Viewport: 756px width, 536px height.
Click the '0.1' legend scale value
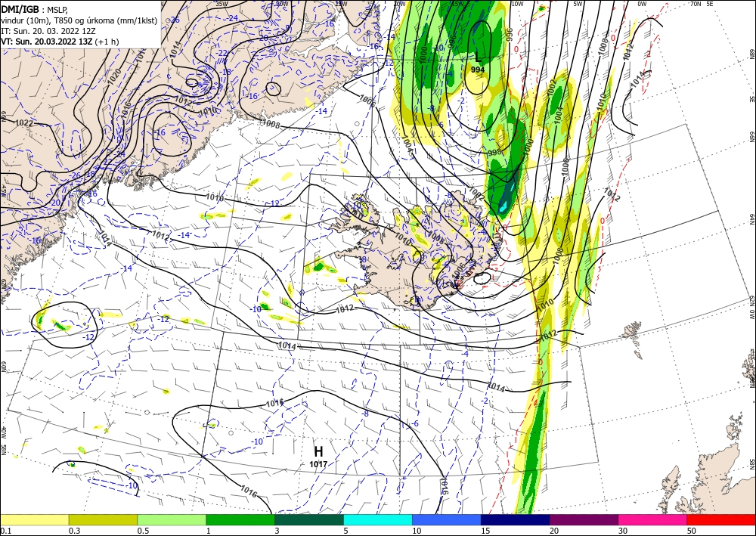(x=5, y=531)
